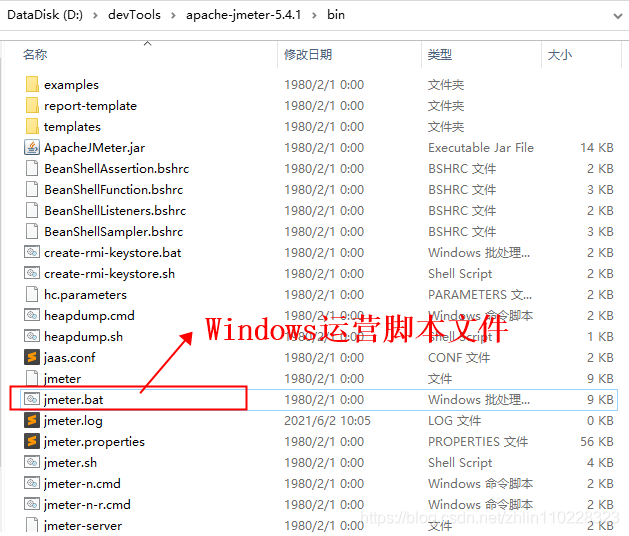Screen dimensions: 629x536
Task: Select heapdump.sh file name
Action: (x=83, y=336)
